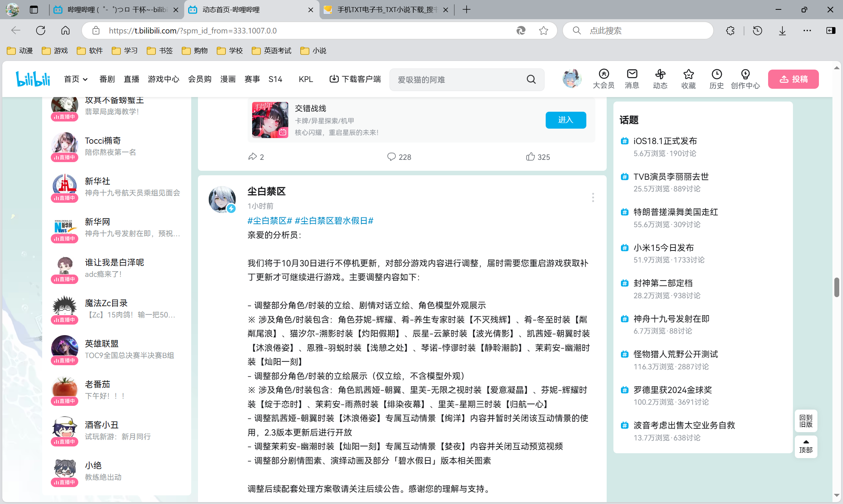
Task: Open 游戏中心 in the header
Action: (163, 79)
